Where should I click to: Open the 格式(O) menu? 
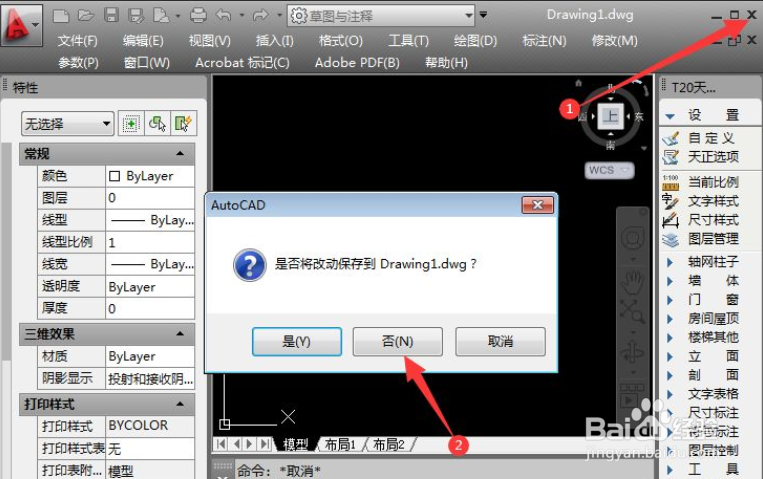point(341,41)
